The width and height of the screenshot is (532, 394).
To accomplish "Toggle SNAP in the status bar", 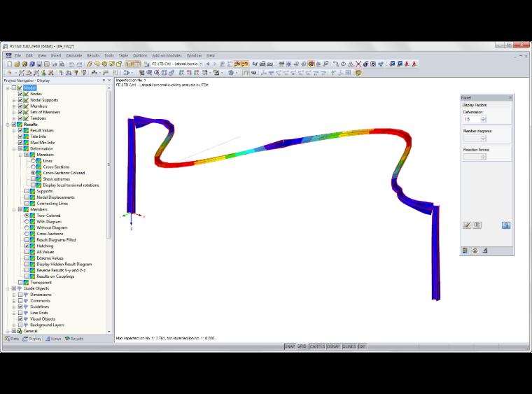I will coord(290,346).
